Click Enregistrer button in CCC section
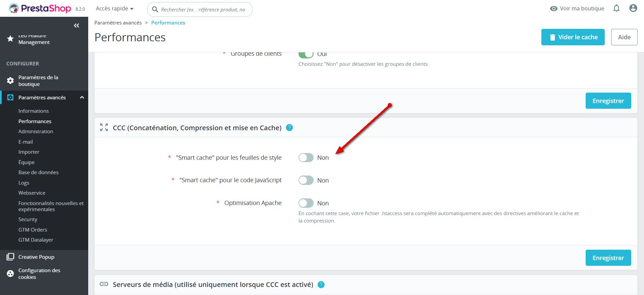Viewport: 644px width, 295px height. pyautogui.click(x=608, y=258)
